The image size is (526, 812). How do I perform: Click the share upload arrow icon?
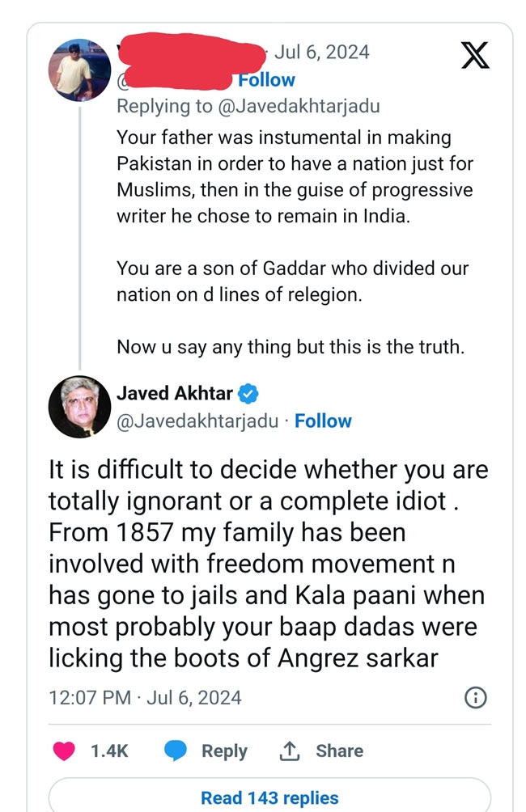point(289,751)
